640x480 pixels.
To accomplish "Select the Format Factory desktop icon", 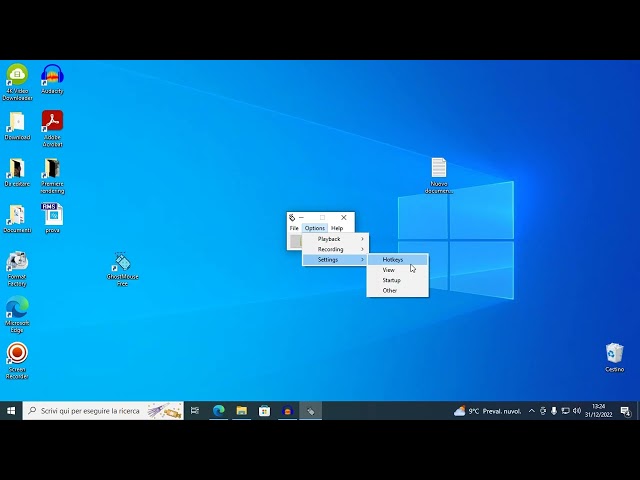I will [17, 269].
